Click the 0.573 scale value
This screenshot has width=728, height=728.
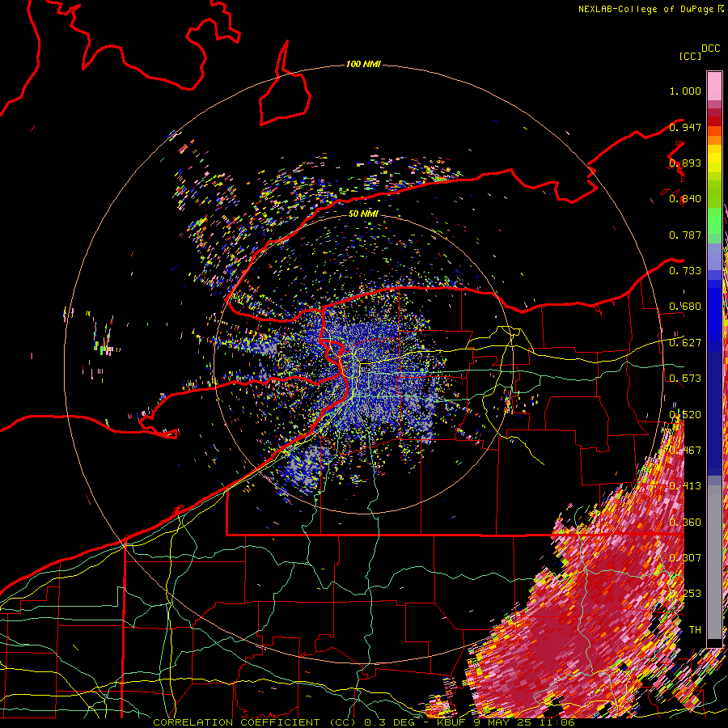pos(685,379)
